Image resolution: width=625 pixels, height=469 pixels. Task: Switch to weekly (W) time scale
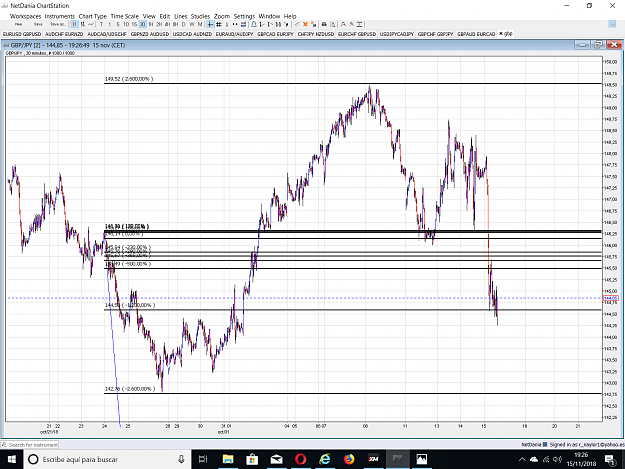tap(192, 24)
